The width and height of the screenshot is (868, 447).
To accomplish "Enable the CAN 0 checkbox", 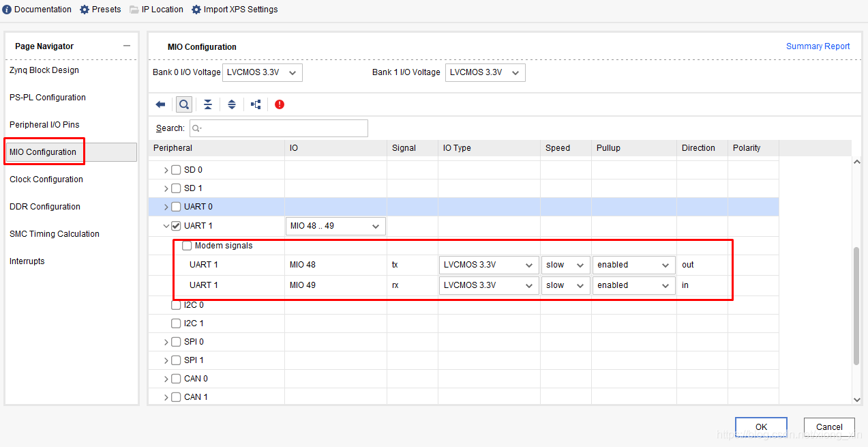I will pyautogui.click(x=176, y=379).
